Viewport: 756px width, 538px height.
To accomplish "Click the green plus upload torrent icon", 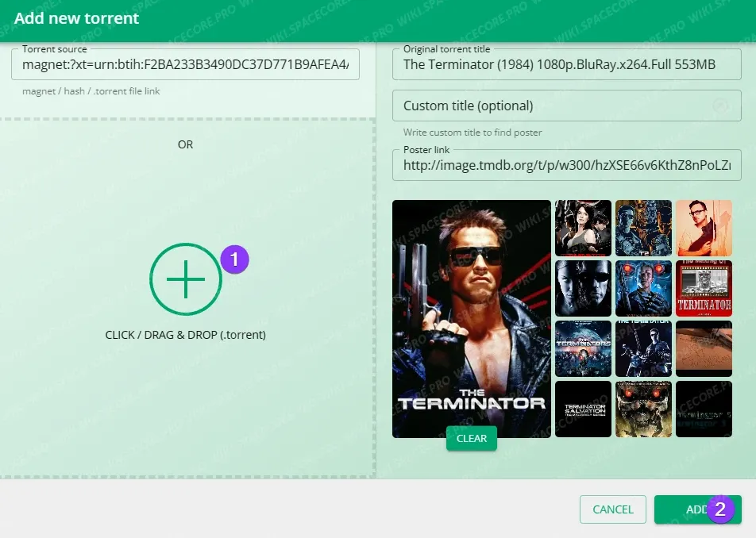I will pyautogui.click(x=186, y=279).
